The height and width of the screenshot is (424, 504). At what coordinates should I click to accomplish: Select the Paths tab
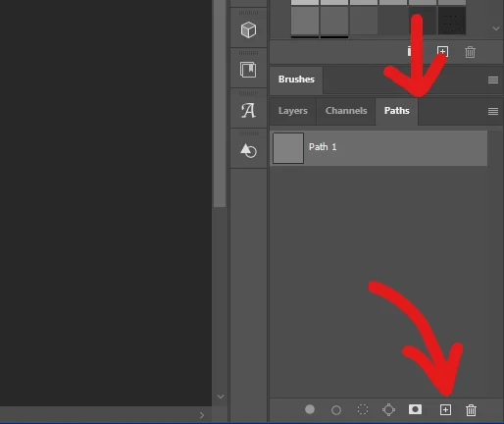(397, 111)
